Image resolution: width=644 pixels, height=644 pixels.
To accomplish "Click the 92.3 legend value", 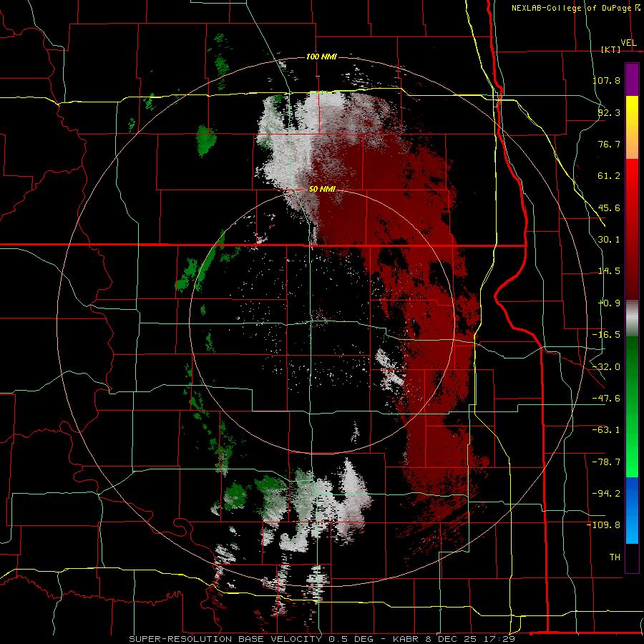I will click(609, 112).
